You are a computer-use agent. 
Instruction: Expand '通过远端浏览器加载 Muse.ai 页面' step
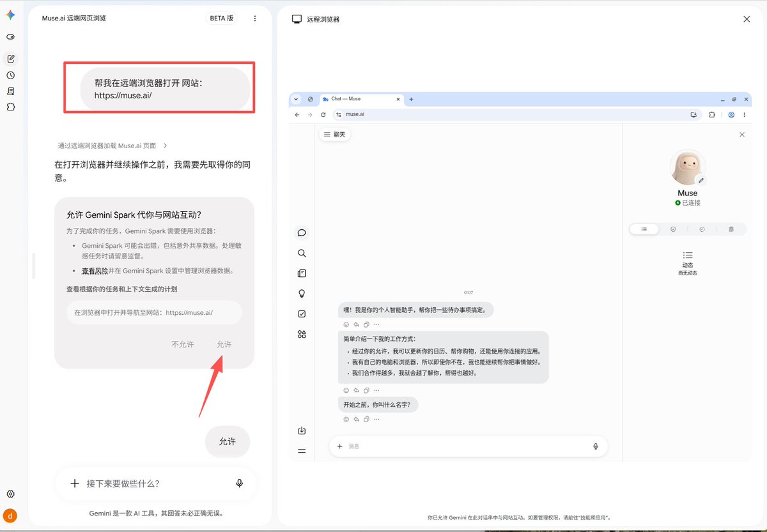112,146
